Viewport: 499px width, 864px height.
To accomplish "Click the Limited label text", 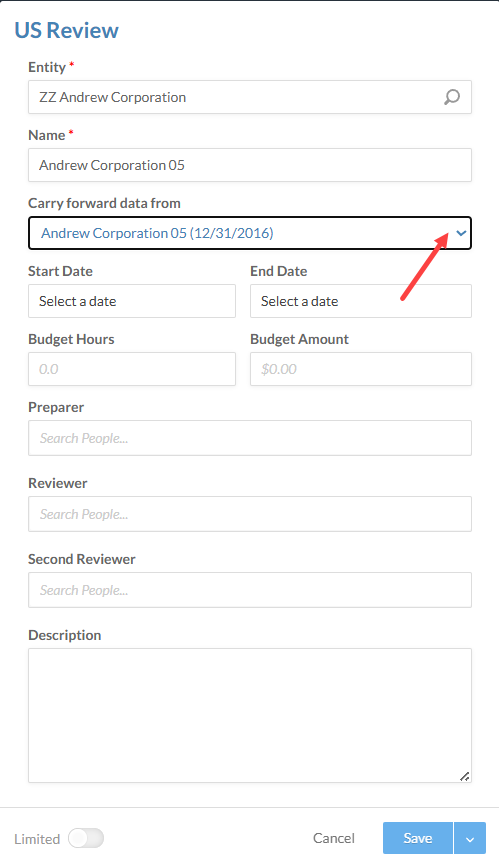I will pos(37,839).
